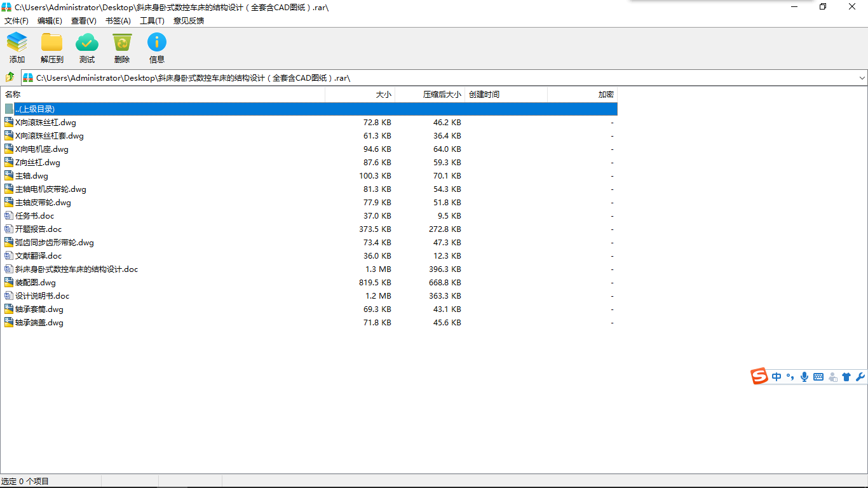Toggle the Sogou punctuation mode icon
Viewport: 868px width, 488px height.
pyautogui.click(x=790, y=377)
